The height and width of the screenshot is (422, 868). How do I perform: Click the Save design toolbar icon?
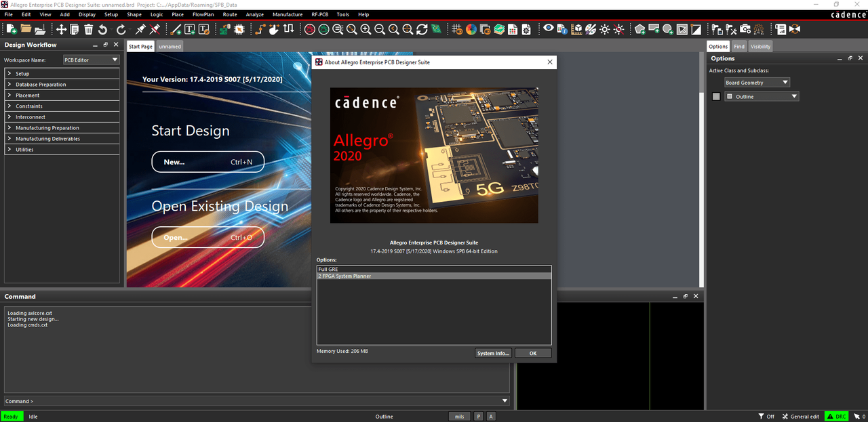click(40, 29)
